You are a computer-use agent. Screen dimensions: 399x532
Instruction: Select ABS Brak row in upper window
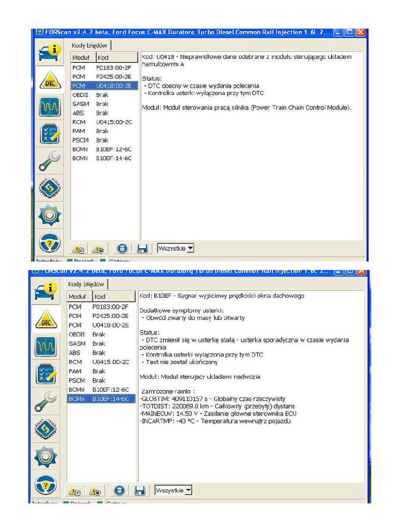[104, 113]
